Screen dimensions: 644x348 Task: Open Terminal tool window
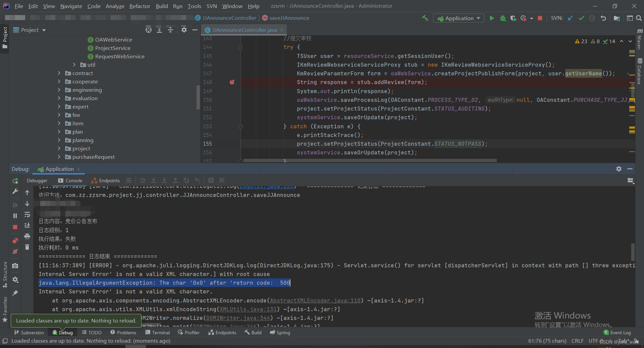click(x=158, y=333)
